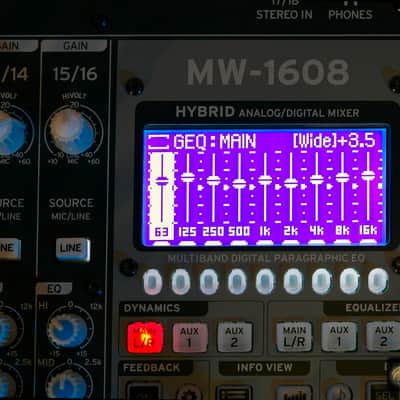Tap the STEREO IN label
This screenshot has height=400, width=400.
click(x=284, y=14)
